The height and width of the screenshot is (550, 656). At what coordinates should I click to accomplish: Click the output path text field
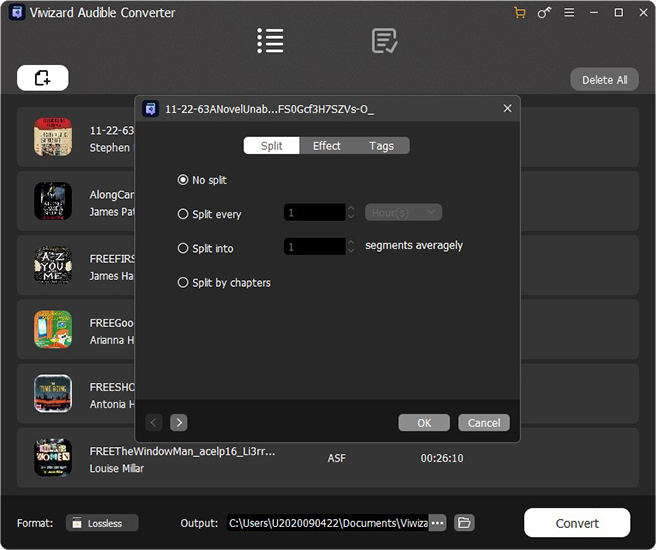click(328, 523)
